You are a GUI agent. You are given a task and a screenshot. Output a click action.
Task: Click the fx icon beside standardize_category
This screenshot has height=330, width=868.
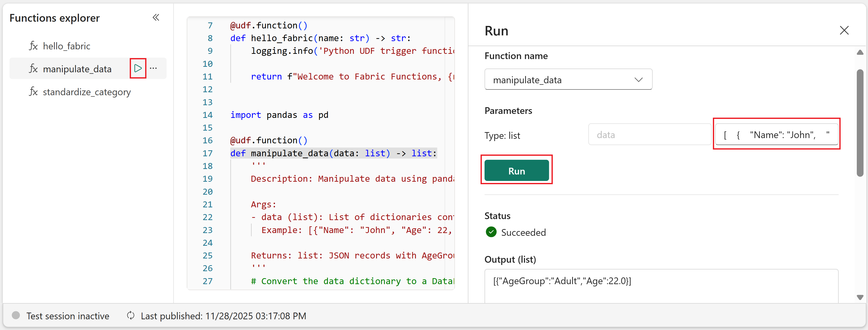coord(33,92)
